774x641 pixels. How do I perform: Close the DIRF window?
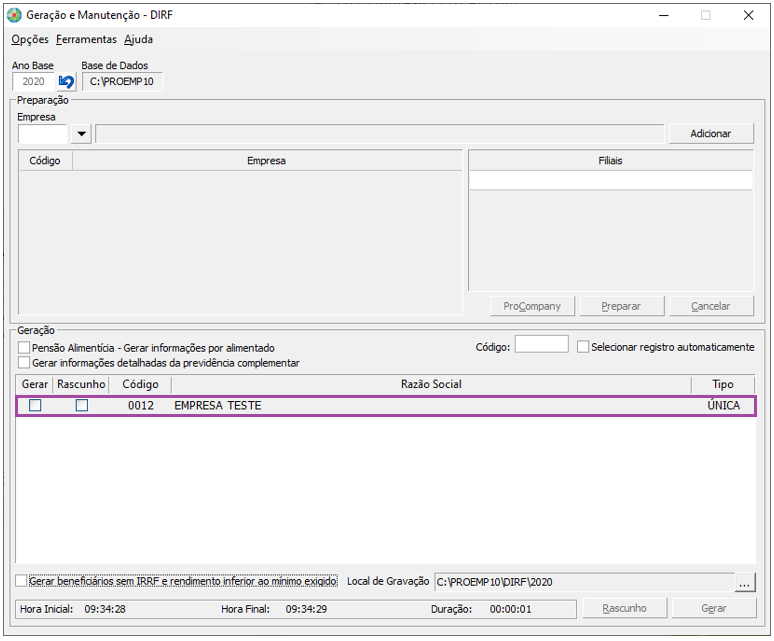click(x=748, y=15)
